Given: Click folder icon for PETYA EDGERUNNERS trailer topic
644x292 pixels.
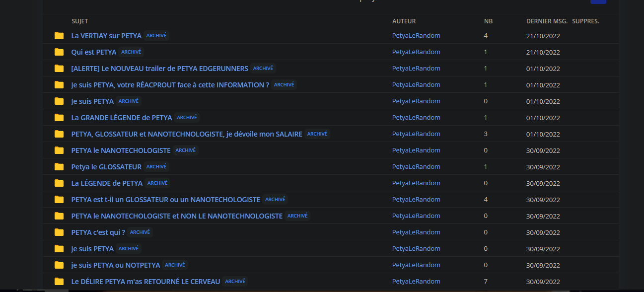Looking at the screenshot, I should (59, 69).
